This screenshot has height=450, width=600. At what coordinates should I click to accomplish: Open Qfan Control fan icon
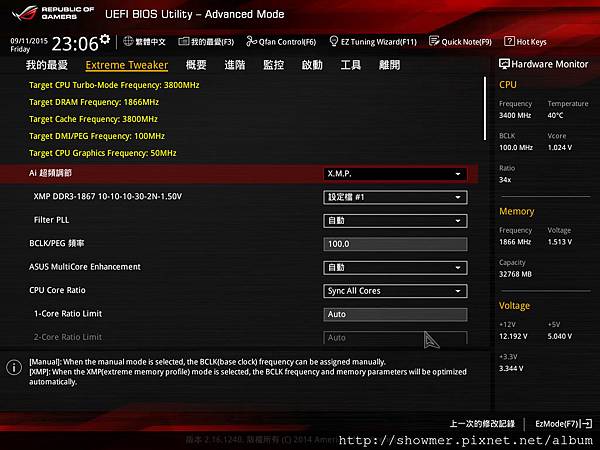[251, 41]
